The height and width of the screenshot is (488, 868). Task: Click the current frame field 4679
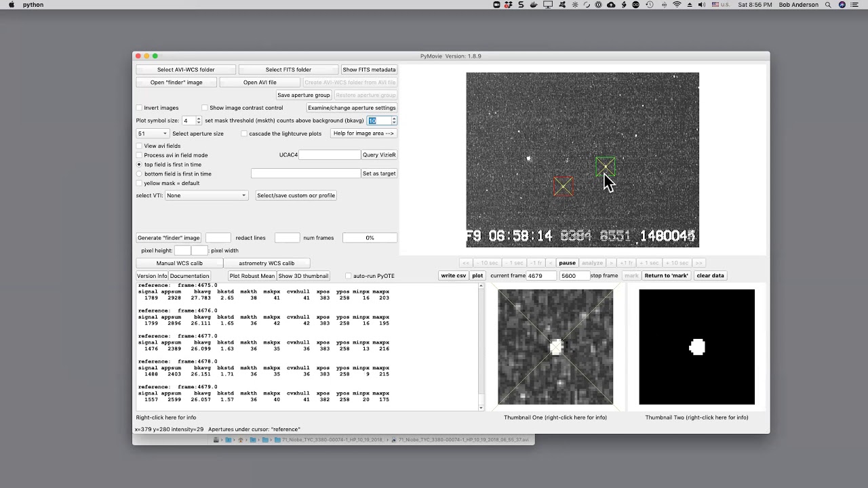coord(542,276)
